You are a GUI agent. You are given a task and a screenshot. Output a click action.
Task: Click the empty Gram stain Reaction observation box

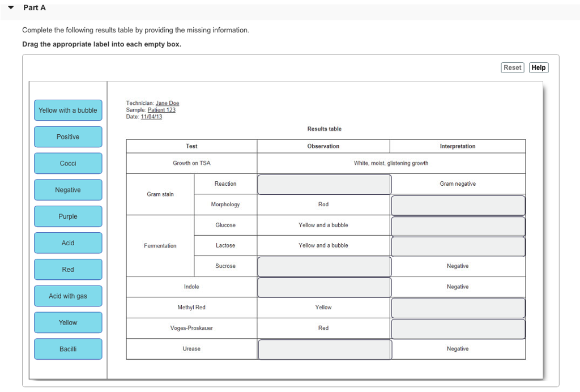[x=324, y=185]
